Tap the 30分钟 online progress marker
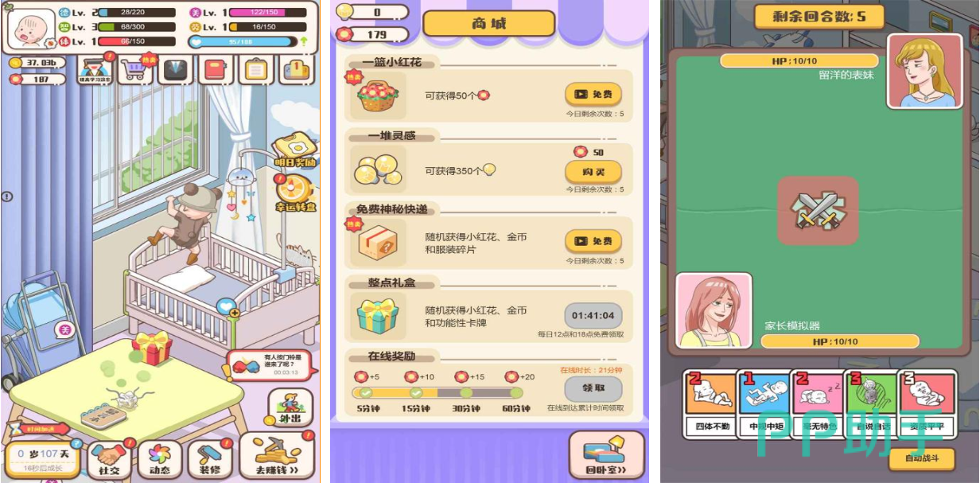The width and height of the screenshot is (980, 483). [466, 392]
